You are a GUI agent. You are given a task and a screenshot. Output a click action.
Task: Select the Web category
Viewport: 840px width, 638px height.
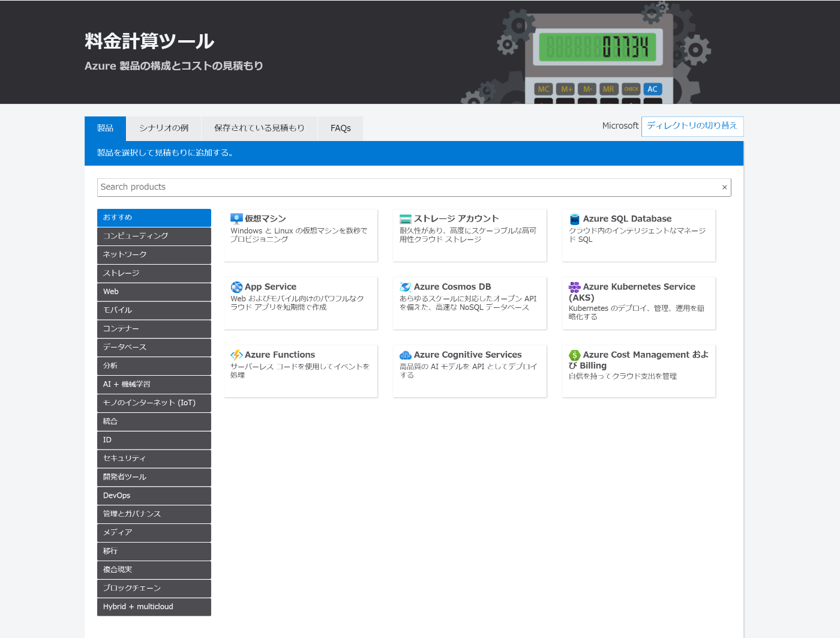pos(154,292)
